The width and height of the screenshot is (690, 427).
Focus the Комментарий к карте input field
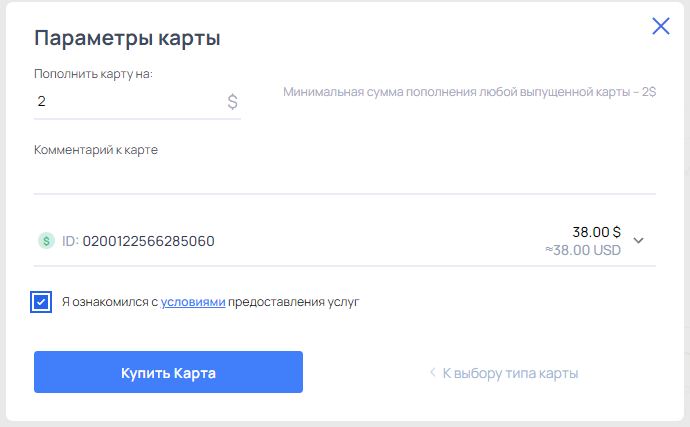pyautogui.click(x=345, y=177)
